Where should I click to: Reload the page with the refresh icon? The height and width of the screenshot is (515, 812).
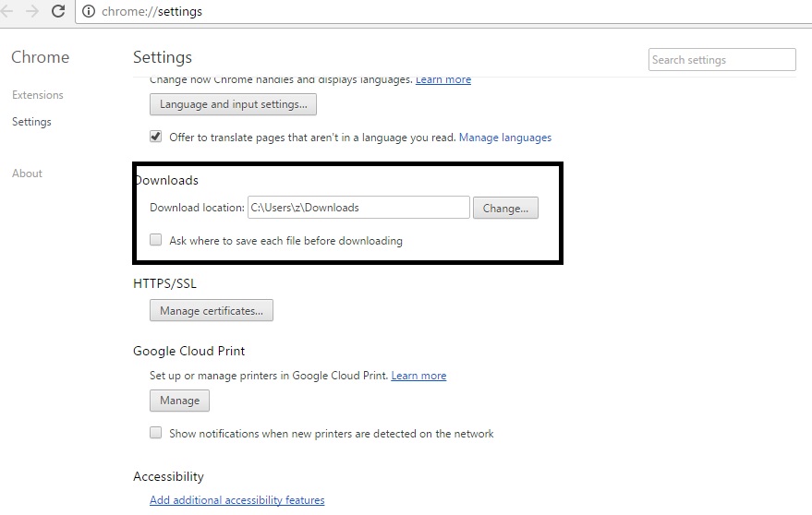(x=58, y=11)
